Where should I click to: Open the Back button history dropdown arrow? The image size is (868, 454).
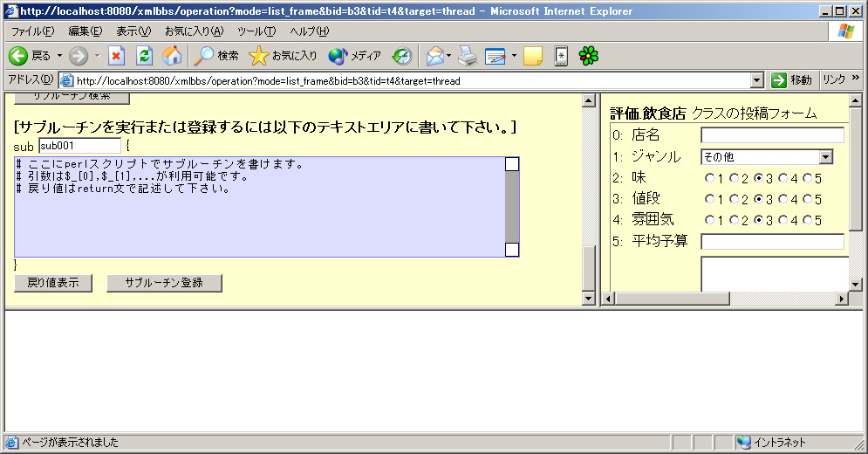coord(60,55)
